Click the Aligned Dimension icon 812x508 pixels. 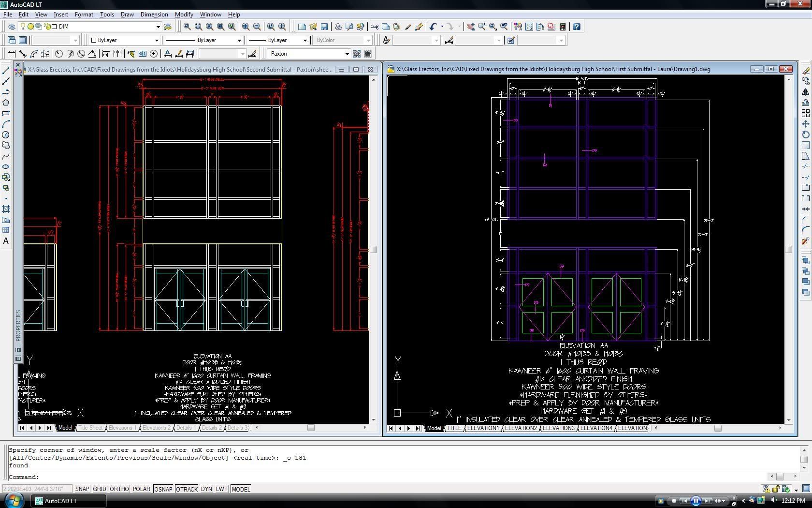pos(23,54)
